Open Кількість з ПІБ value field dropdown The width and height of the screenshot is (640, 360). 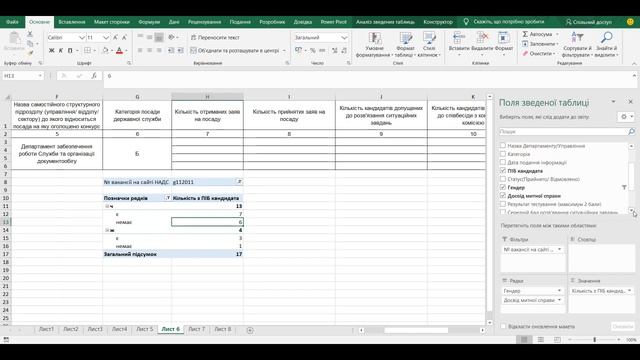click(629, 291)
